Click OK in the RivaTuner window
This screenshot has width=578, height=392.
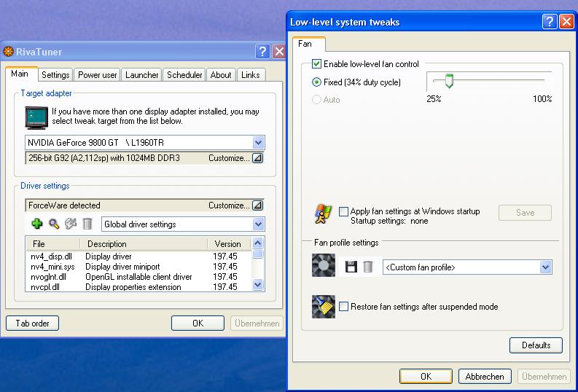(x=198, y=323)
